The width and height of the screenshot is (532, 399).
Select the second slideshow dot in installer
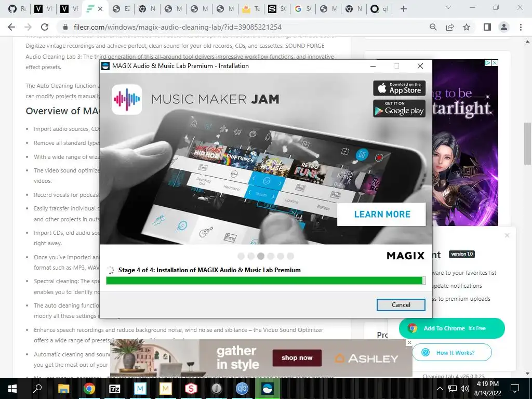(251, 256)
